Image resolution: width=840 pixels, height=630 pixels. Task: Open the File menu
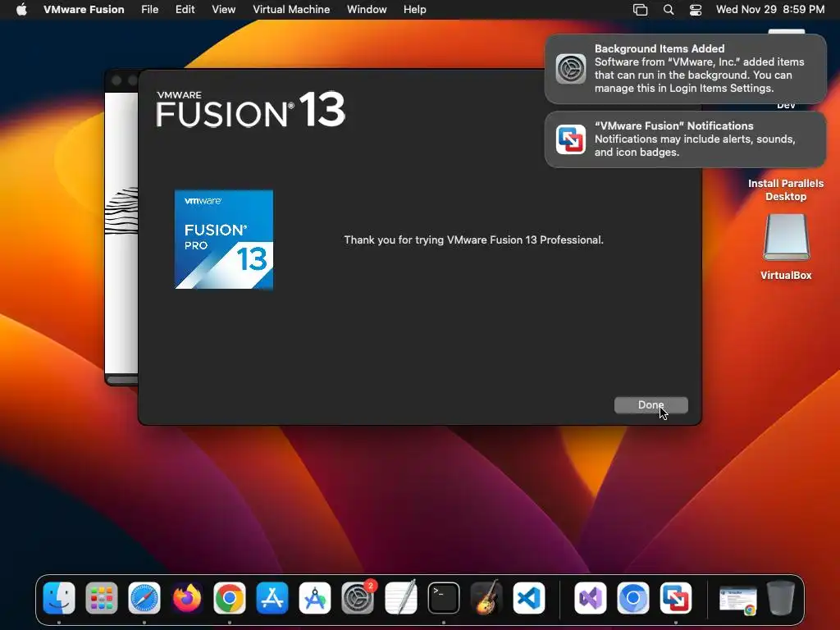(149, 10)
